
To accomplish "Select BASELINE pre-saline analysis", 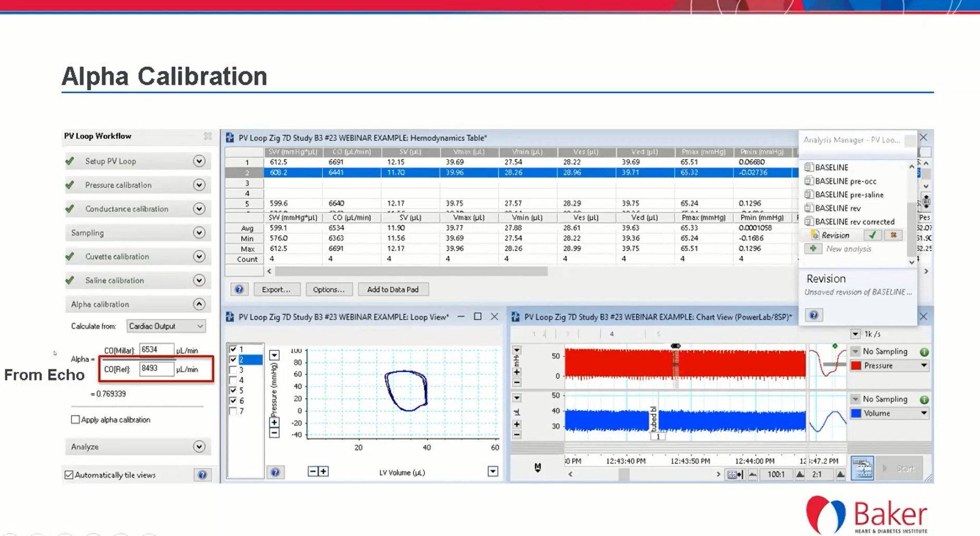I will pos(849,195).
